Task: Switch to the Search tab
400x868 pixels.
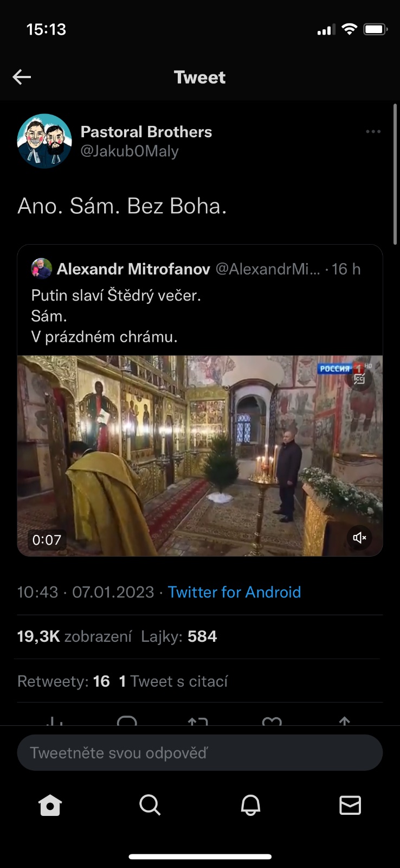Action: click(x=150, y=805)
